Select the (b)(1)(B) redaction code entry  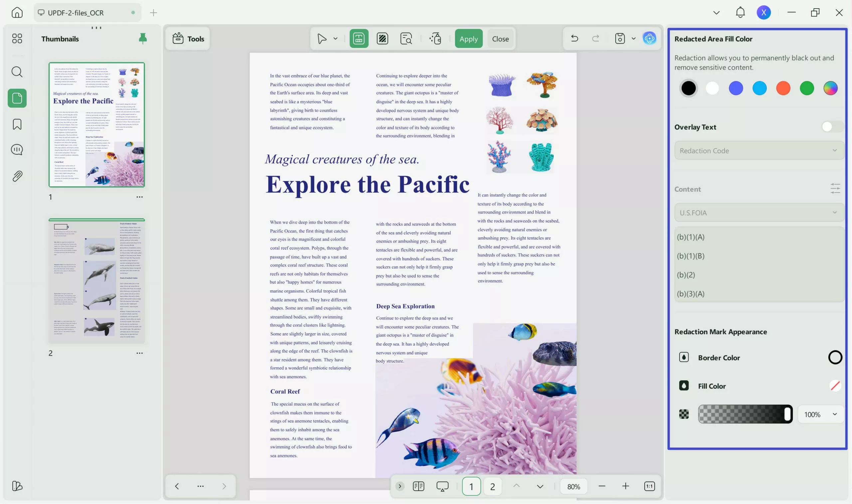click(691, 256)
